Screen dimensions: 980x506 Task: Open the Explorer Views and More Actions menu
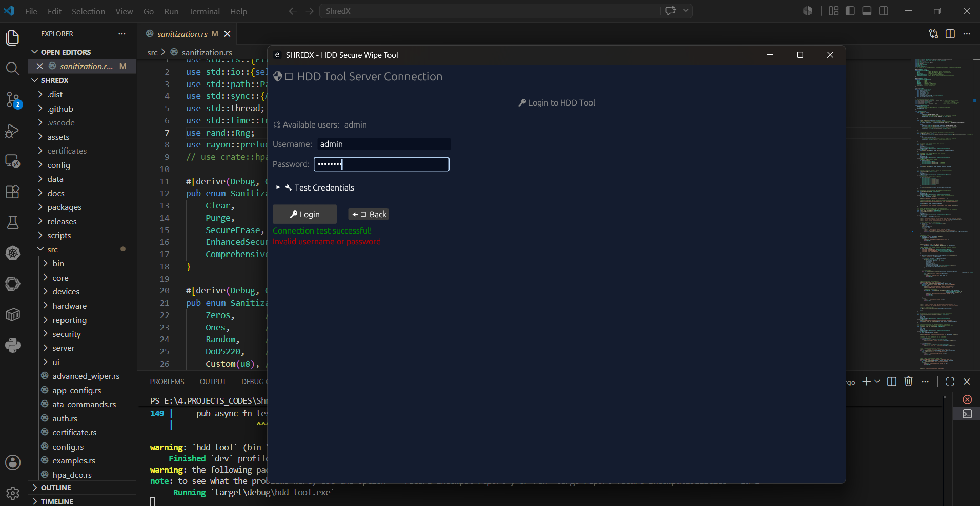(x=122, y=34)
